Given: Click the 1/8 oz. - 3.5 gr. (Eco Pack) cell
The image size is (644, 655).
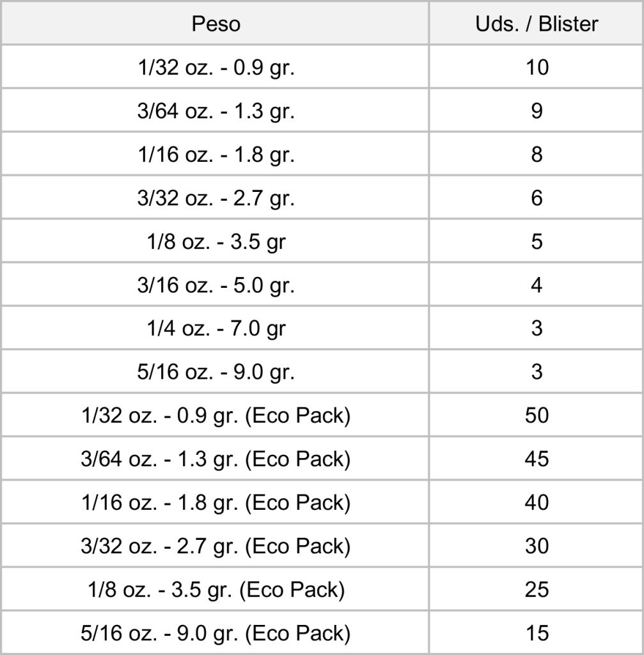Looking at the screenshot, I should coord(216,590).
